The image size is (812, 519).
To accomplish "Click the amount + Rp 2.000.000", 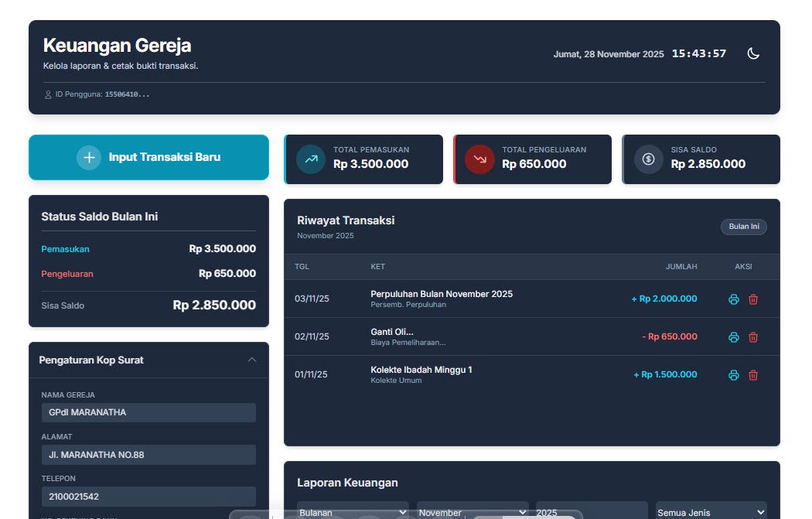I will (x=664, y=299).
